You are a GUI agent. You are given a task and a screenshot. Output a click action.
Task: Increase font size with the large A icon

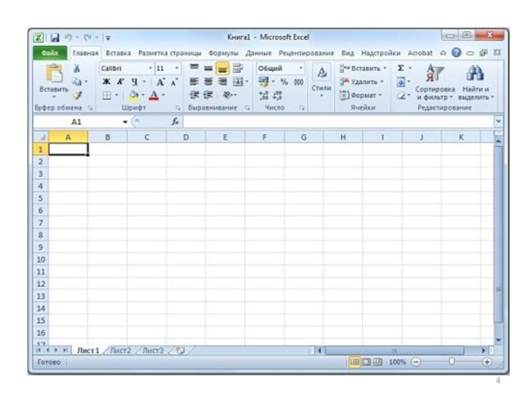[160, 82]
